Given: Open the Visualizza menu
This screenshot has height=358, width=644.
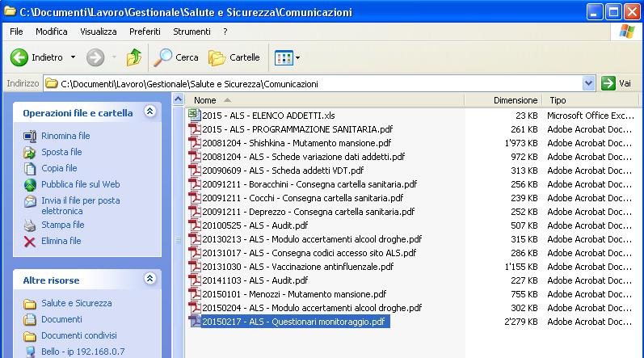Looking at the screenshot, I should pos(98,32).
